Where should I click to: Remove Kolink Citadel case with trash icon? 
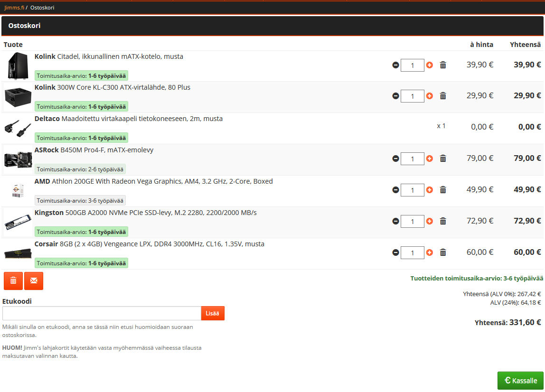coord(443,65)
